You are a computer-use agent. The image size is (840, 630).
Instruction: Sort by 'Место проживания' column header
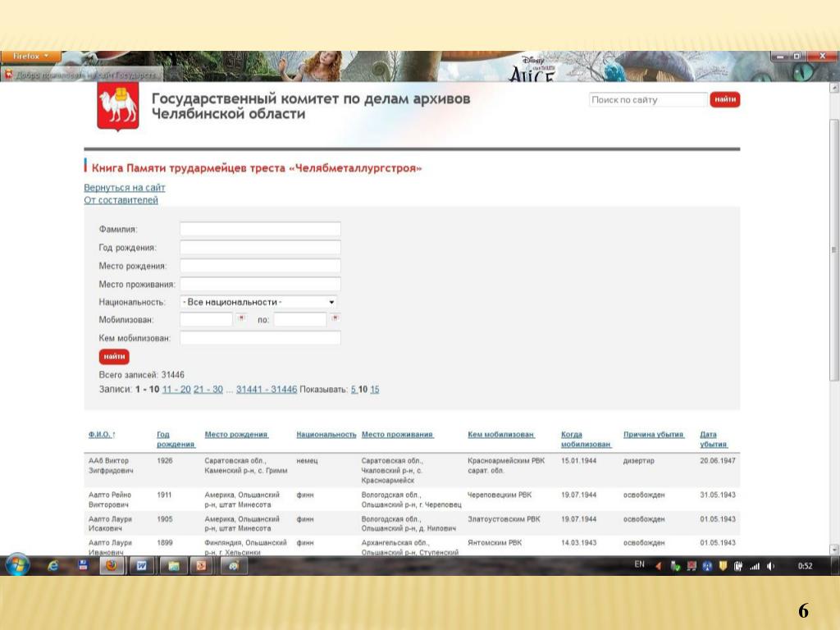[398, 435]
